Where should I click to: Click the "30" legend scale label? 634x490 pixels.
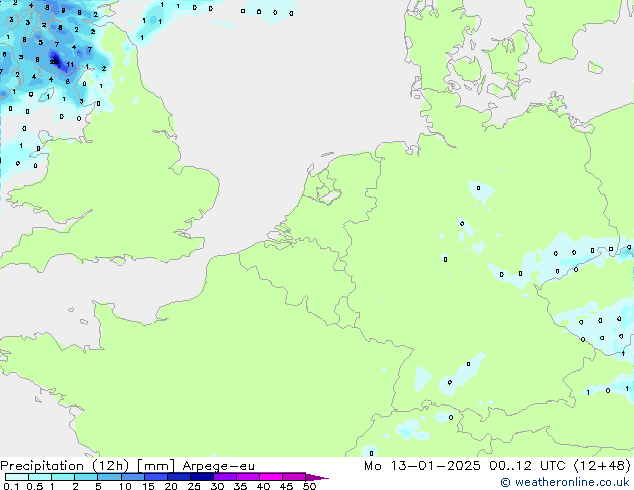tap(217, 486)
